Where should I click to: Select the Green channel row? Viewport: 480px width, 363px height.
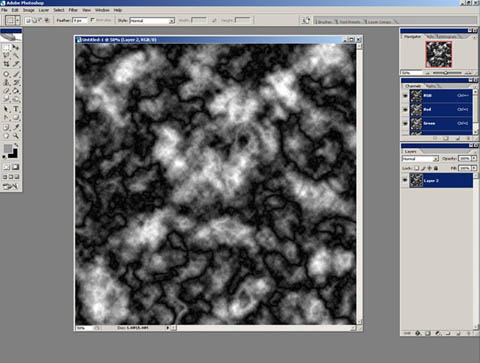pyautogui.click(x=441, y=123)
